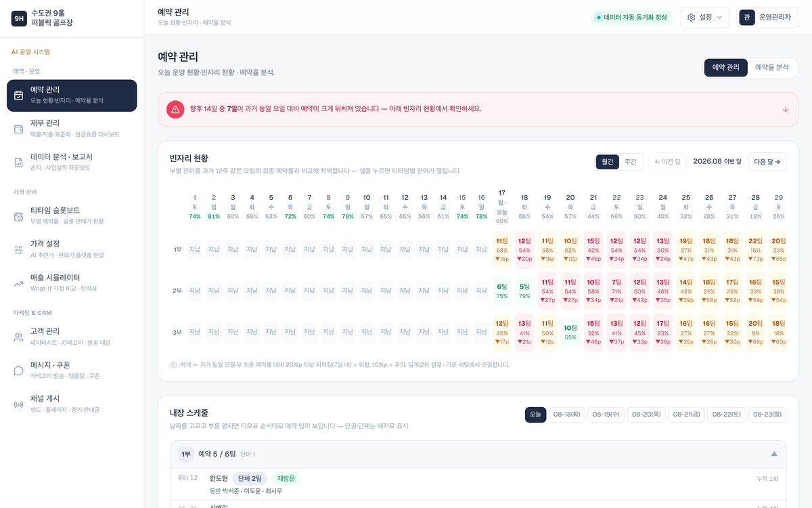Select the 08-20(목) schedule date tab
This screenshot has height=508, width=812.
pos(646,415)
